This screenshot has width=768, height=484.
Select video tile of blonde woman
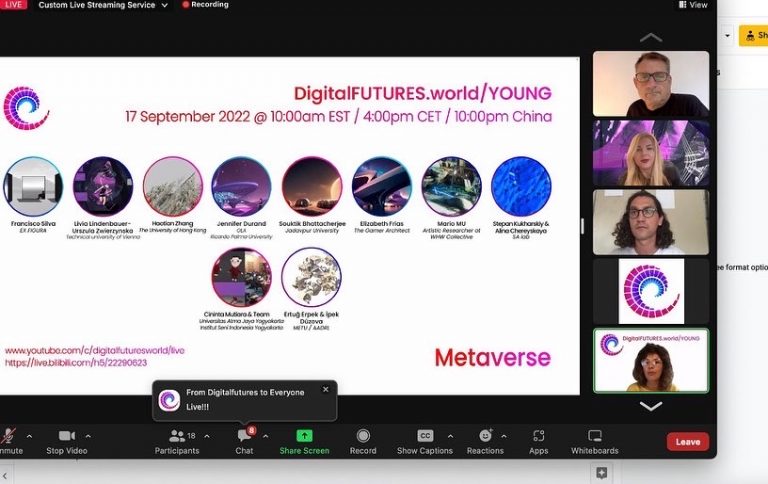651,153
